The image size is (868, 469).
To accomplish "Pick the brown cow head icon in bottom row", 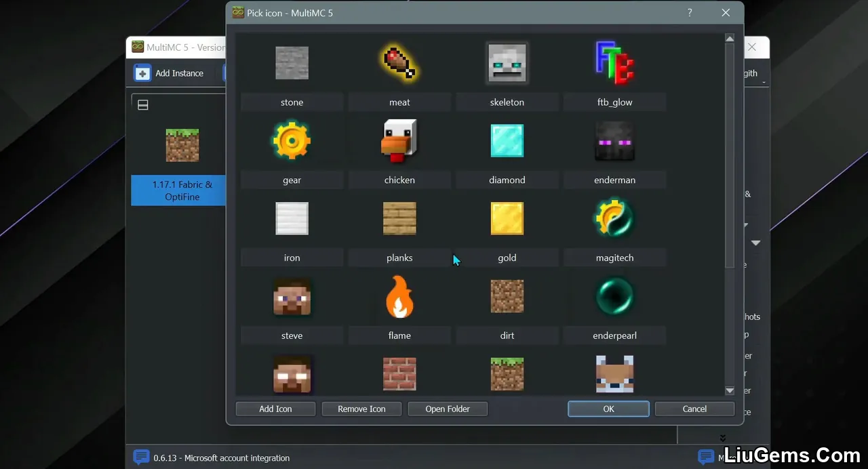I will coord(614,374).
